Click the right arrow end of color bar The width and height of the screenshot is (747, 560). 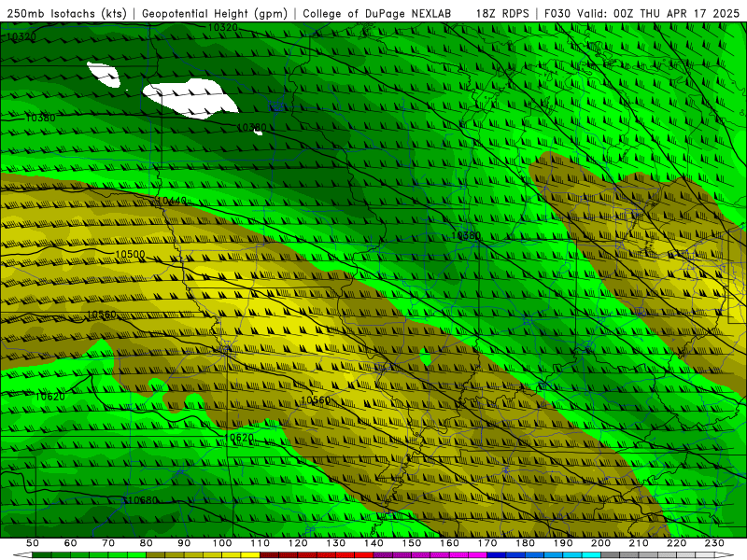(x=725, y=554)
